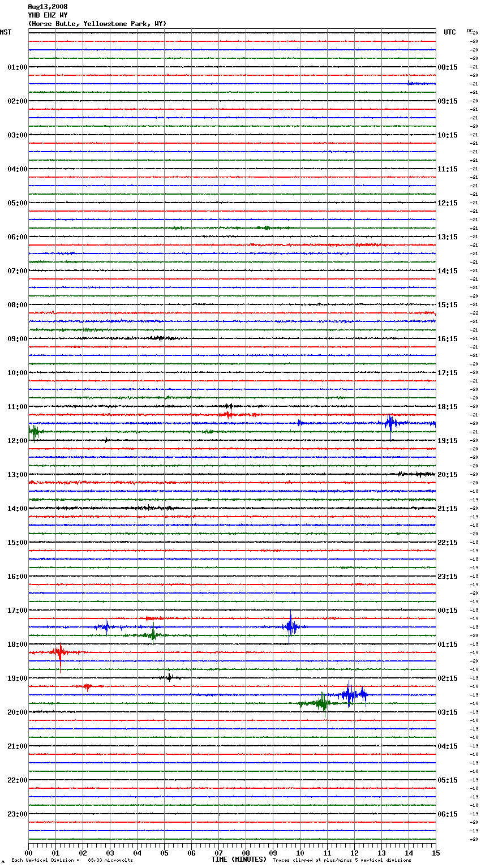Select the 14:00 MST row label
Viewport: 481px width, 868px height.
(x=17, y=509)
